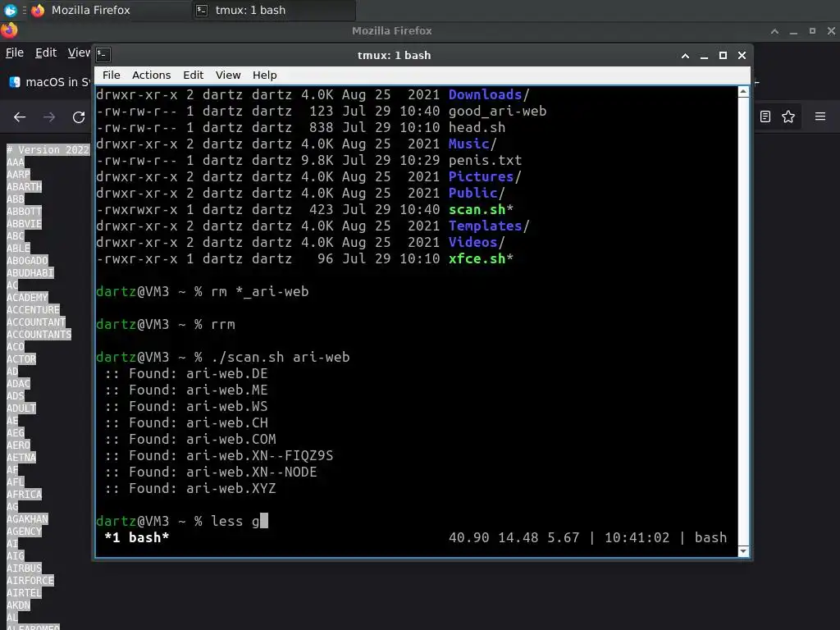
Task: Click the Downloads/ directory entry
Action: (489, 95)
